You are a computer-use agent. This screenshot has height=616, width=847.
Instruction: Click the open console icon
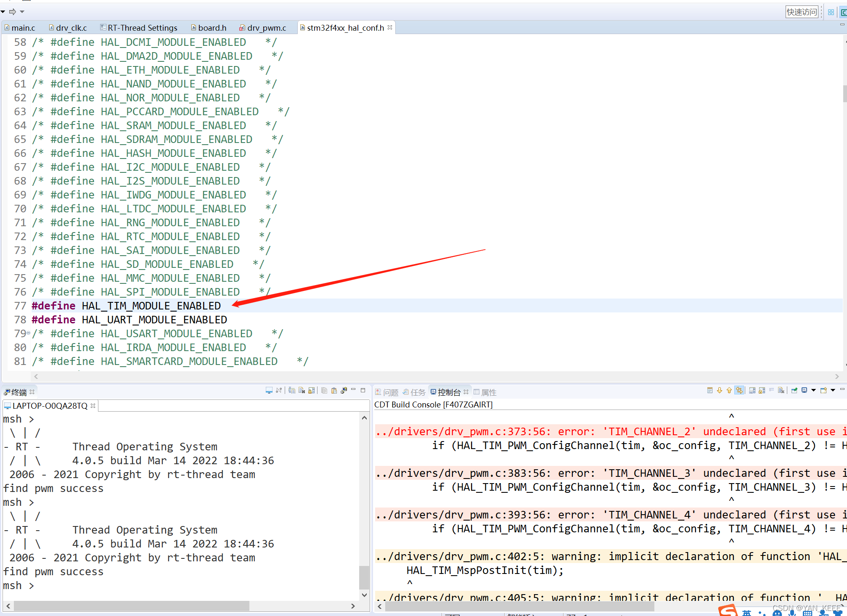[823, 390]
